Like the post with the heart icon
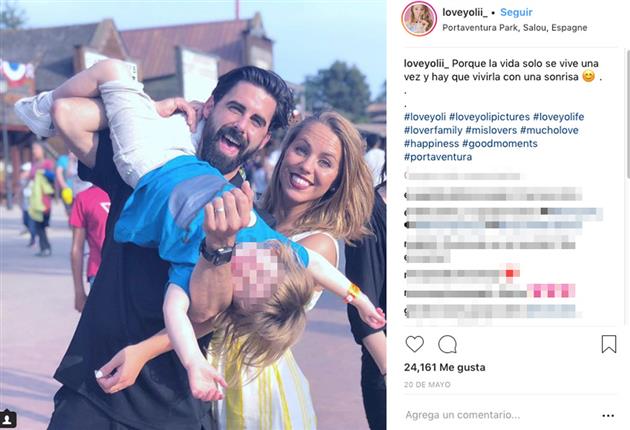 point(414,344)
